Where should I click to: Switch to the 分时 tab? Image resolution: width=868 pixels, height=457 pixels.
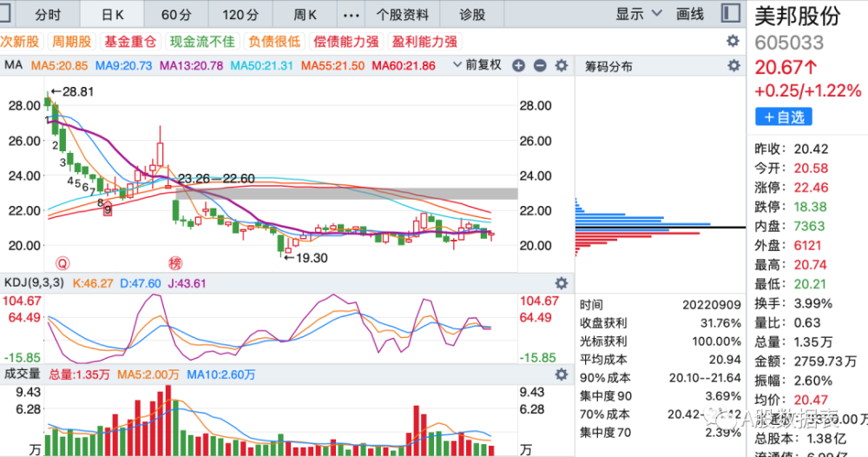pos(48,15)
